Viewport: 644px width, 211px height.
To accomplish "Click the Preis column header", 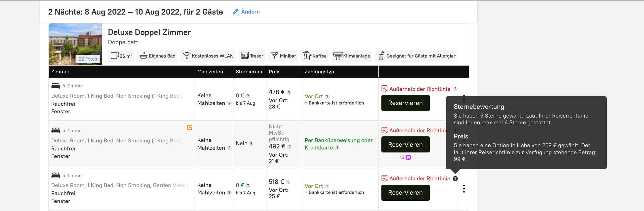I will [274, 72].
